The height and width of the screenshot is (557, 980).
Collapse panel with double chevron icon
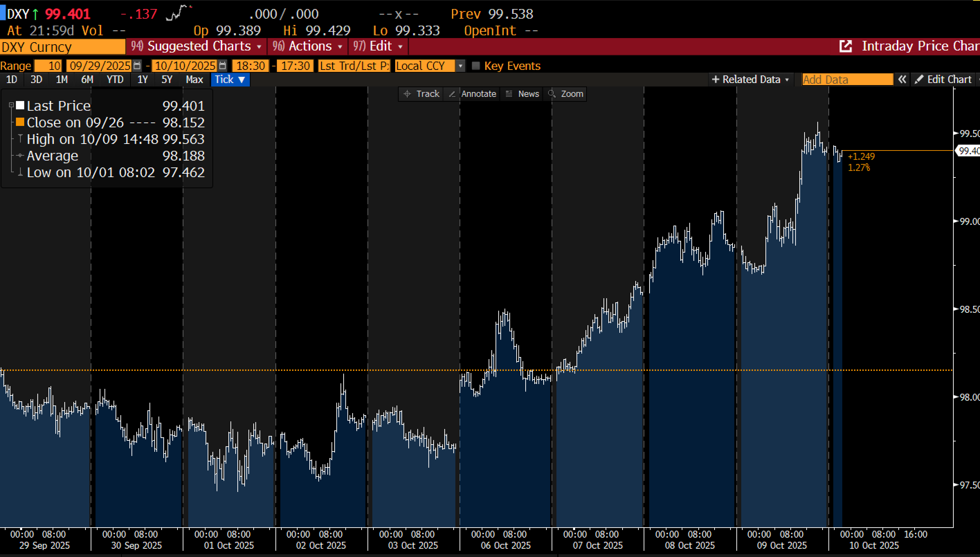(902, 80)
